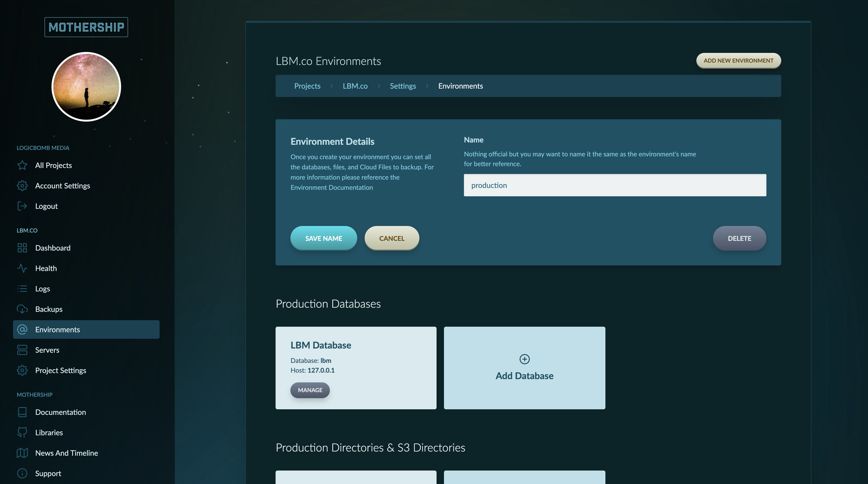This screenshot has width=868, height=484.
Task: Click the Host 127.0.0.1 text
Action: [312, 370]
